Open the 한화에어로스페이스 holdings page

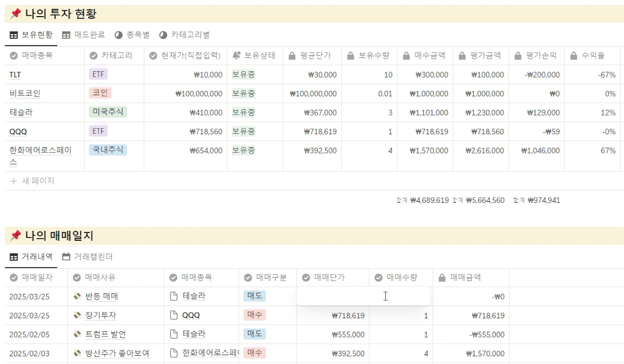tap(41, 156)
